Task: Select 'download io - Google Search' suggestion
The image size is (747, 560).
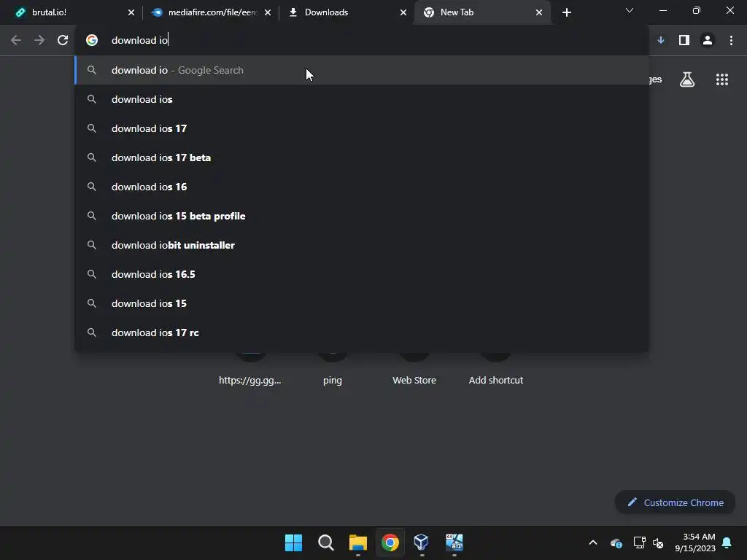Action: tap(362, 70)
